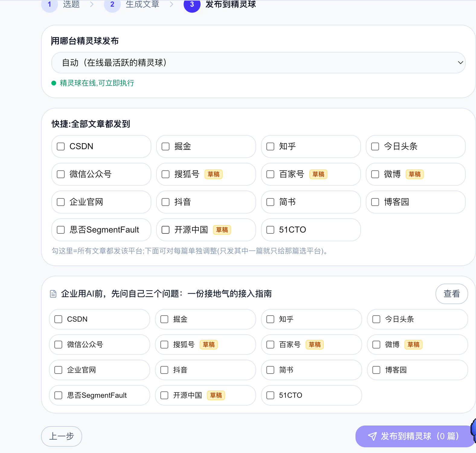Screen dimensions: 476x453
Task: Tick 博客园 for the 企业用AI前 article
Action: click(376, 370)
